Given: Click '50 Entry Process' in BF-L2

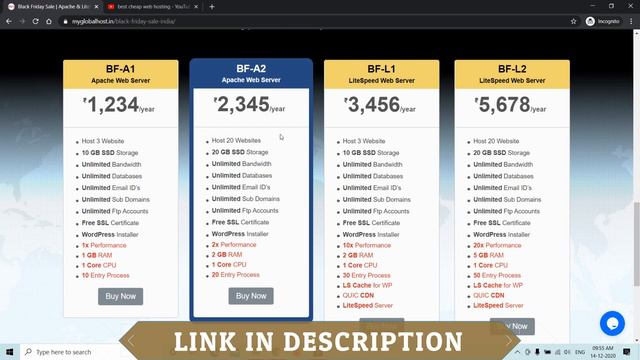Looking at the screenshot, I should (x=497, y=276).
